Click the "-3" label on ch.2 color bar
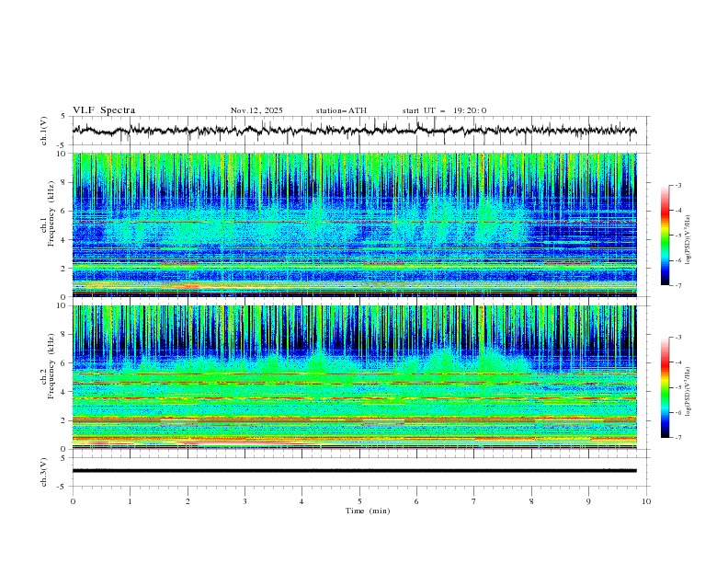Viewport: 728px width, 563px height. click(x=677, y=338)
